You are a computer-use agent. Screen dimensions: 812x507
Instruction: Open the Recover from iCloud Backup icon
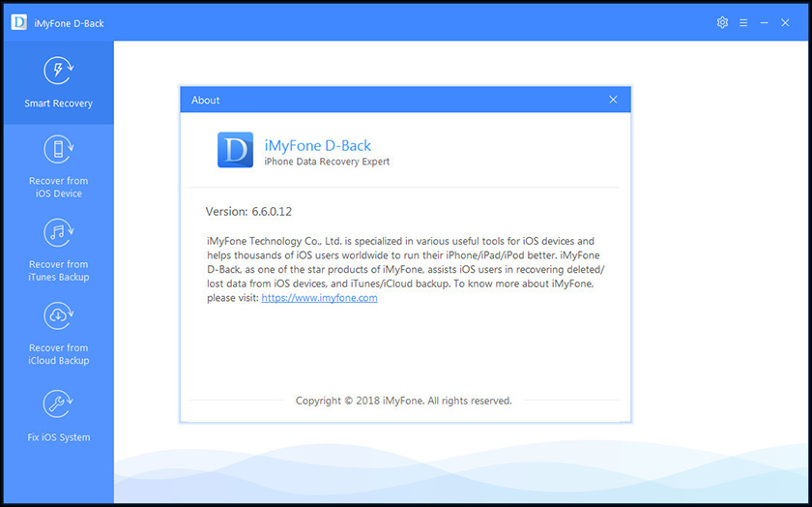pos(58,316)
